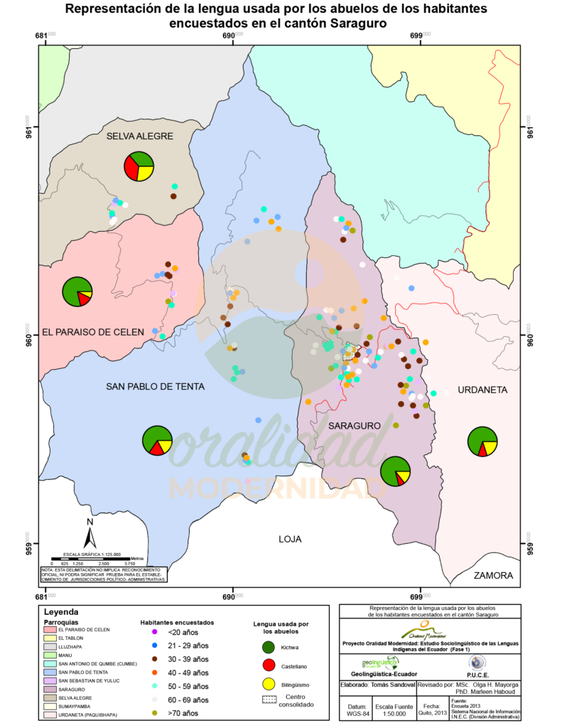
Task: Click the purple dot in legend
Action: (154, 632)
